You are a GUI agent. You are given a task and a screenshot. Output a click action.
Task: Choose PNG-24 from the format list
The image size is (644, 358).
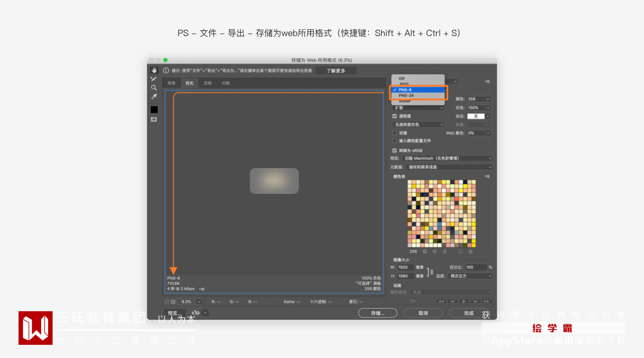click(x=418, y=96)
